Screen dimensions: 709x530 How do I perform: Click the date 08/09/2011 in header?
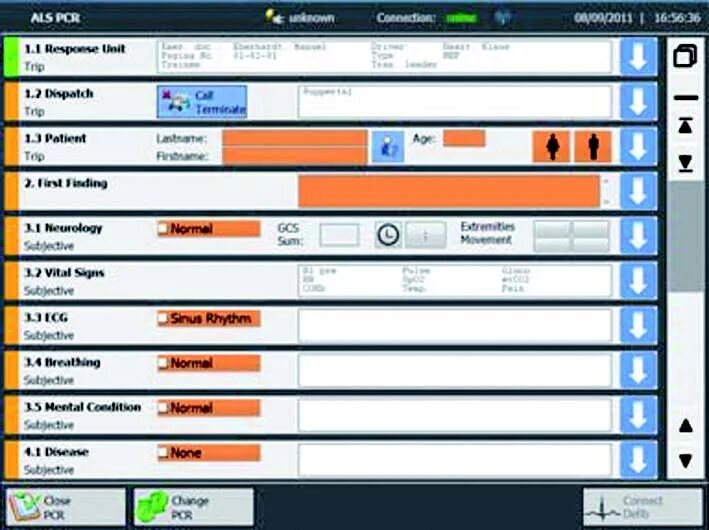(x=603, y=18)
